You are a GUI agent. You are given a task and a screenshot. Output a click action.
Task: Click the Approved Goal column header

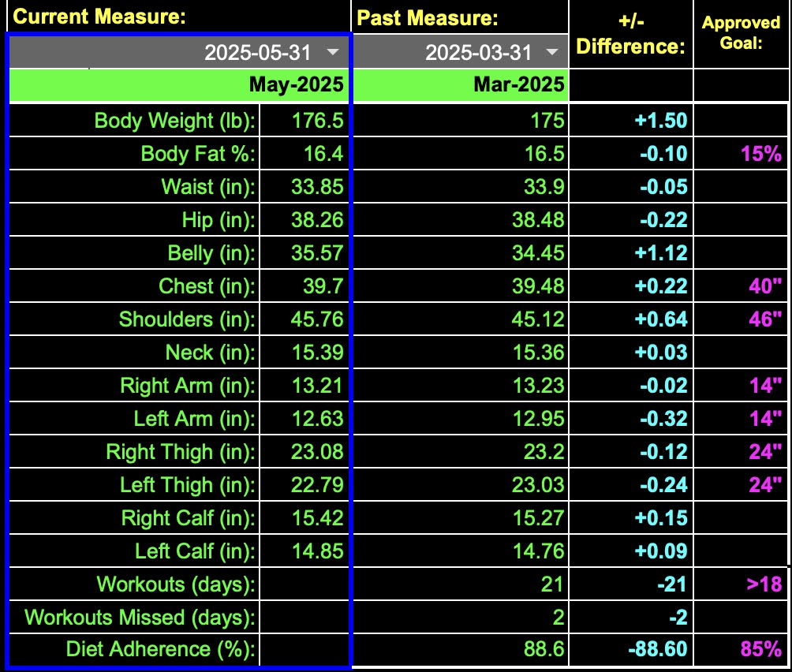pyautogui.click(x=742, y=33)
